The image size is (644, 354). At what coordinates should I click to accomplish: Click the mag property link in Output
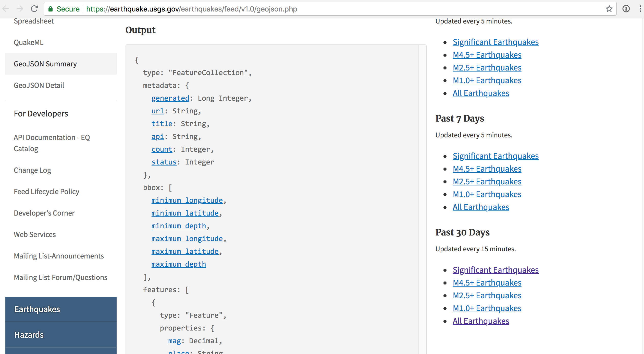[x=174, y=341]
